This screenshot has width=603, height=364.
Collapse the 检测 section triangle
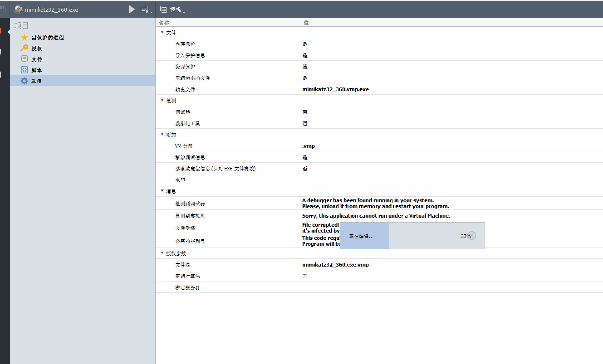162,100
